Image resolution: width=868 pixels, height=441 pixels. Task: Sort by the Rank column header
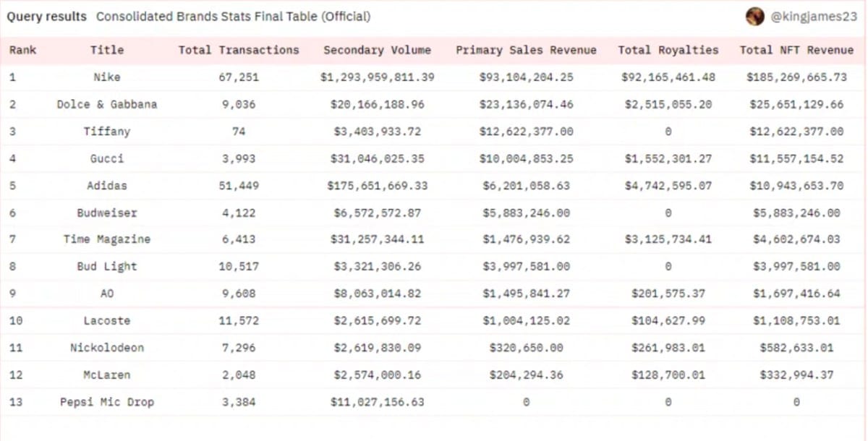pyautogui.click(x=22, y=50)
